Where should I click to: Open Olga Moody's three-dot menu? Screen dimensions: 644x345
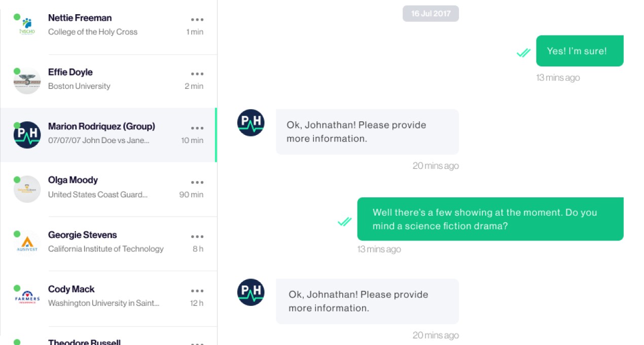point(197,182)
